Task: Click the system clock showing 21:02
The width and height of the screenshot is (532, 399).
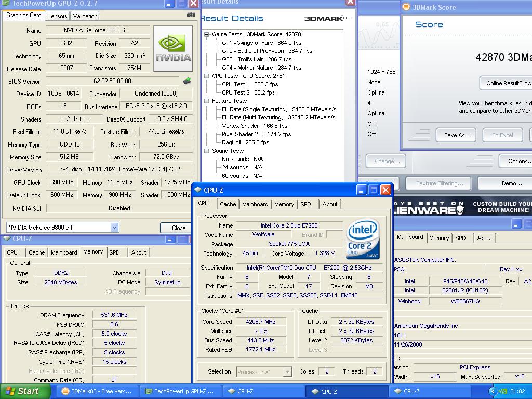Action: click(517, 392)
